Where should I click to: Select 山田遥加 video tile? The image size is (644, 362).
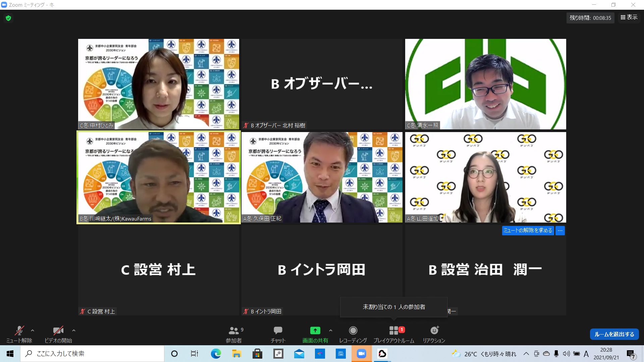click(x=485, y=177)
